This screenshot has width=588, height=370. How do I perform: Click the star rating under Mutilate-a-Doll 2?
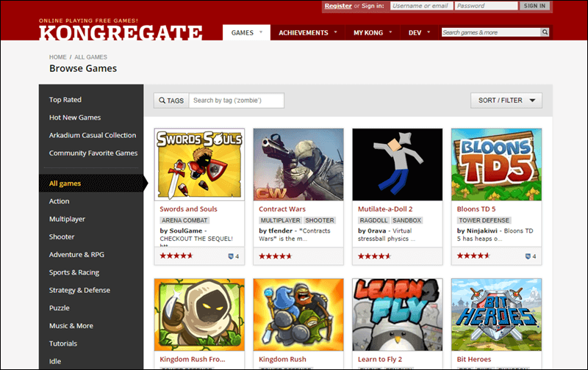(374, 256)
